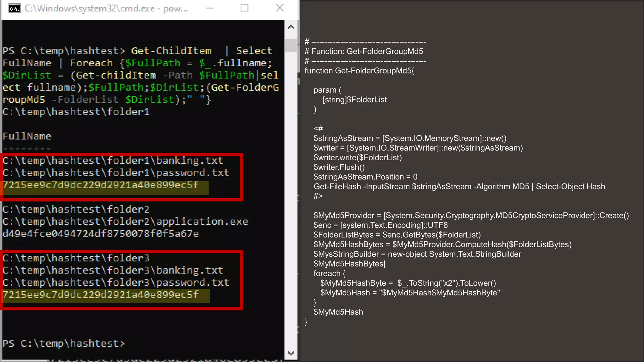The height and width of the screenshot is (362, 644).
Task: Click the hash 'd49e4fce0494724df8750078f0f5a67e'
Action: click(x=101, y=234)
